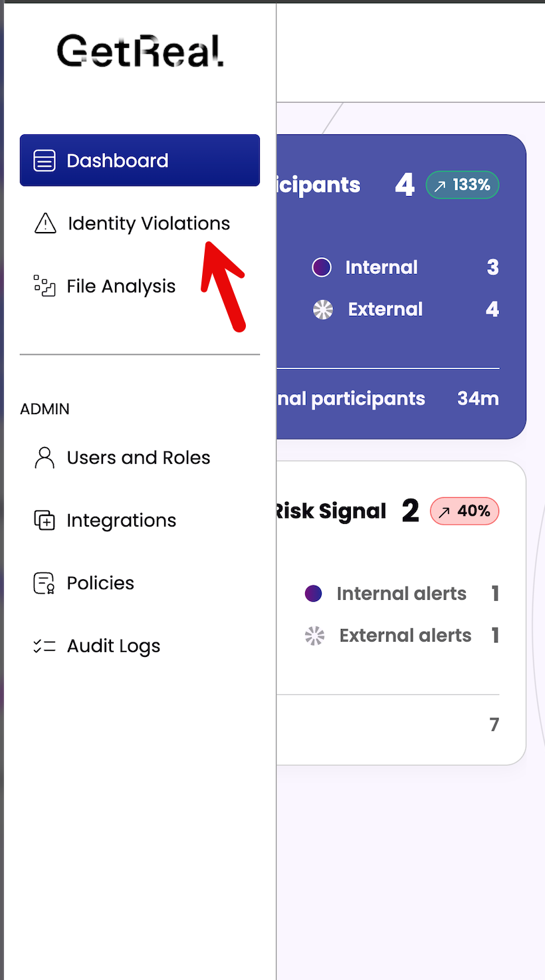Click the 133% participants trend badge
The width and height of the screenshot is (545, 980).
tap(463, 185)
